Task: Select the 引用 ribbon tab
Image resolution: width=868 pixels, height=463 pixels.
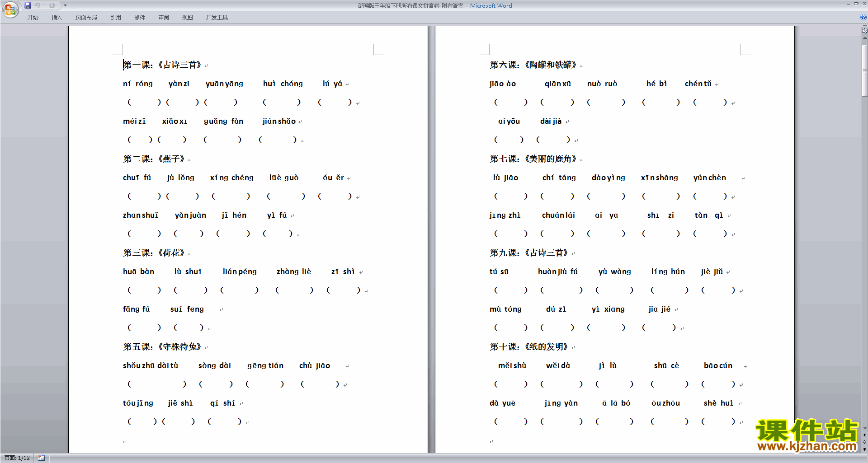Action: [116, 18]
